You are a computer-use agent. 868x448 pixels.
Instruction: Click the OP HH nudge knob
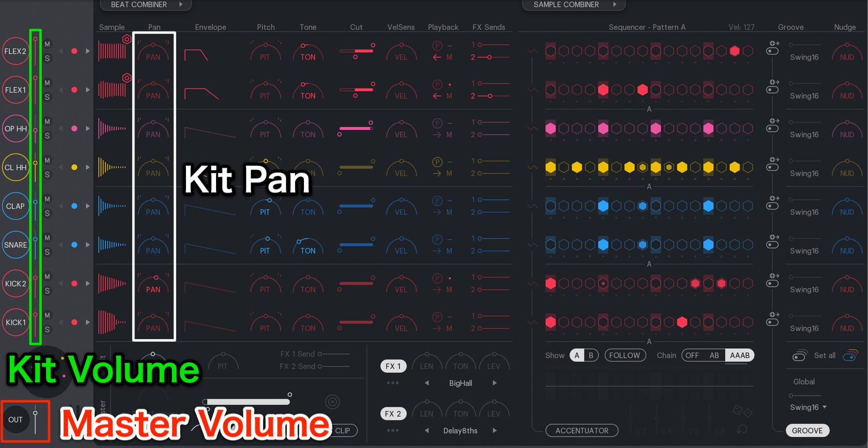point(847,129)
